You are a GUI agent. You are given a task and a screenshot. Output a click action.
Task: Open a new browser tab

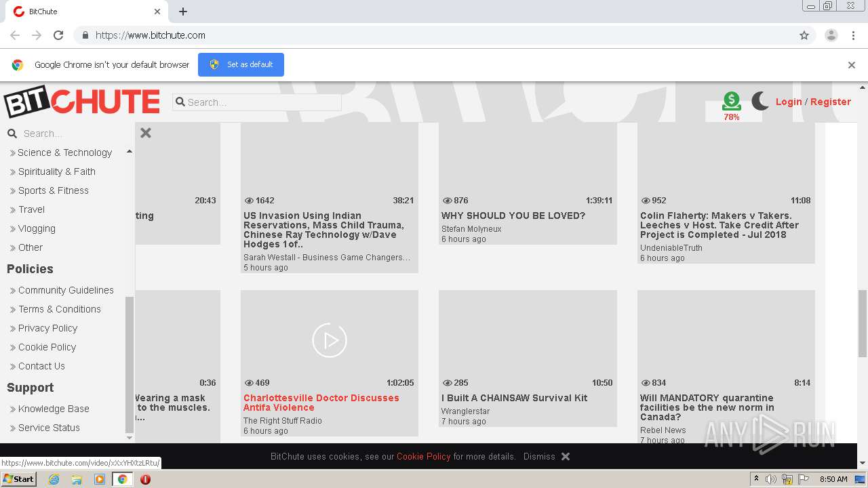tap(183, 12)
